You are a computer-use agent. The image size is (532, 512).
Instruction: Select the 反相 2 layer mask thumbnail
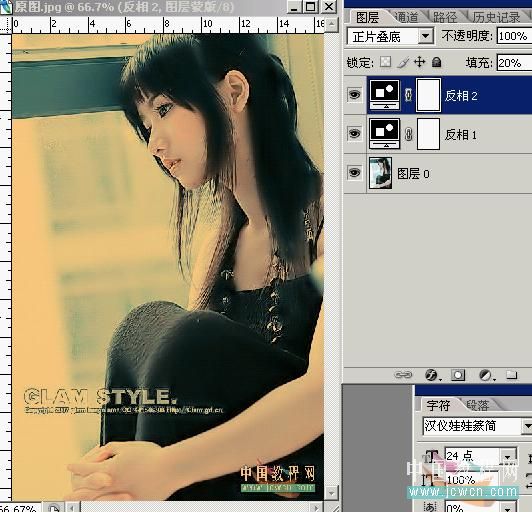[428, 95]
